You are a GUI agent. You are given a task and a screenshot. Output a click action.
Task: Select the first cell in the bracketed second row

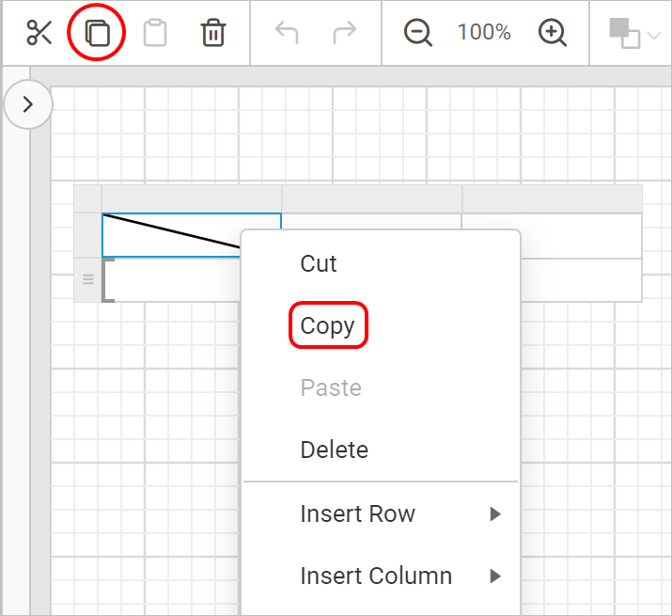pyautogui.click(x=171, y=280)
